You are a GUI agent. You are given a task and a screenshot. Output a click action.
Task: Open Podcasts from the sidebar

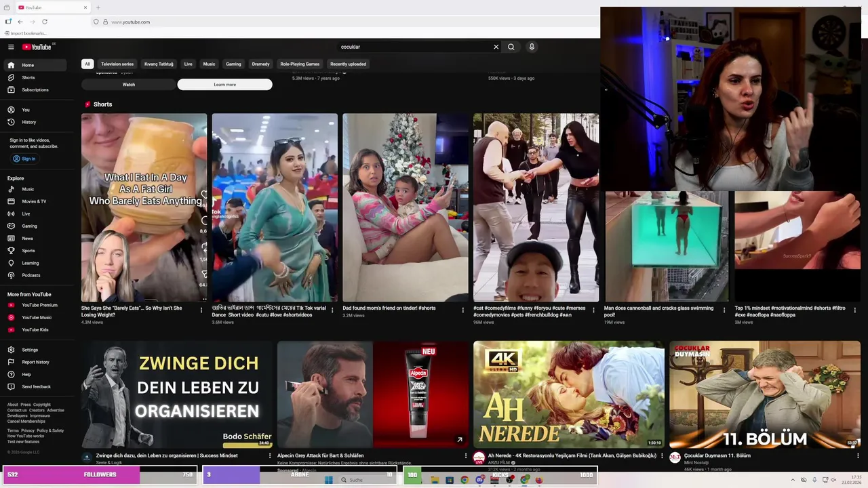pos(37,275)
